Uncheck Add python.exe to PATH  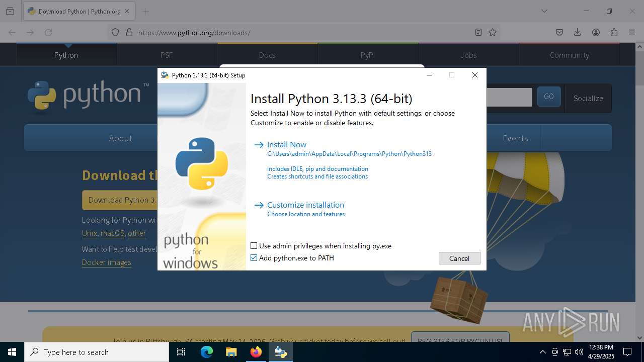254,258
